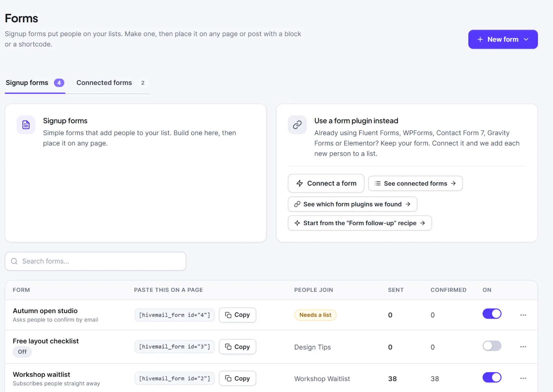
Task: Click the Needs a list badge
Action: point(315,315)
